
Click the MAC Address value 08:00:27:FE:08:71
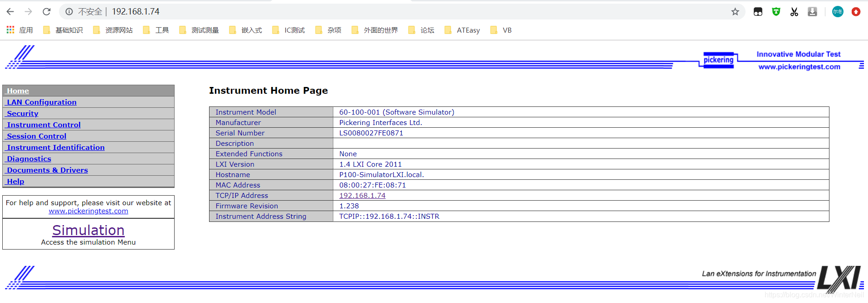click(x=372, y=185)
